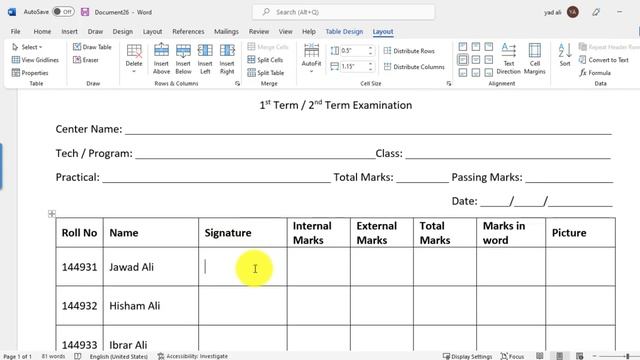
Task: Align cell text center right
Action: pos(489,60)
